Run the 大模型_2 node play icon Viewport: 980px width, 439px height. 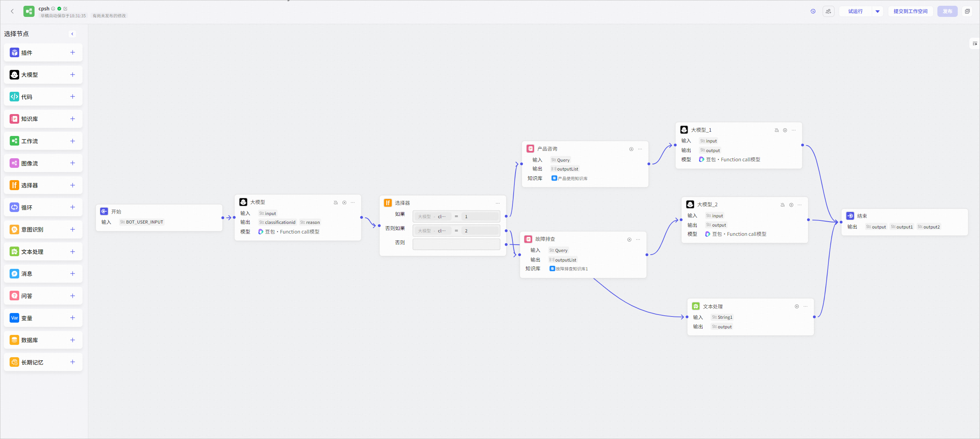(x=791, y=205)
